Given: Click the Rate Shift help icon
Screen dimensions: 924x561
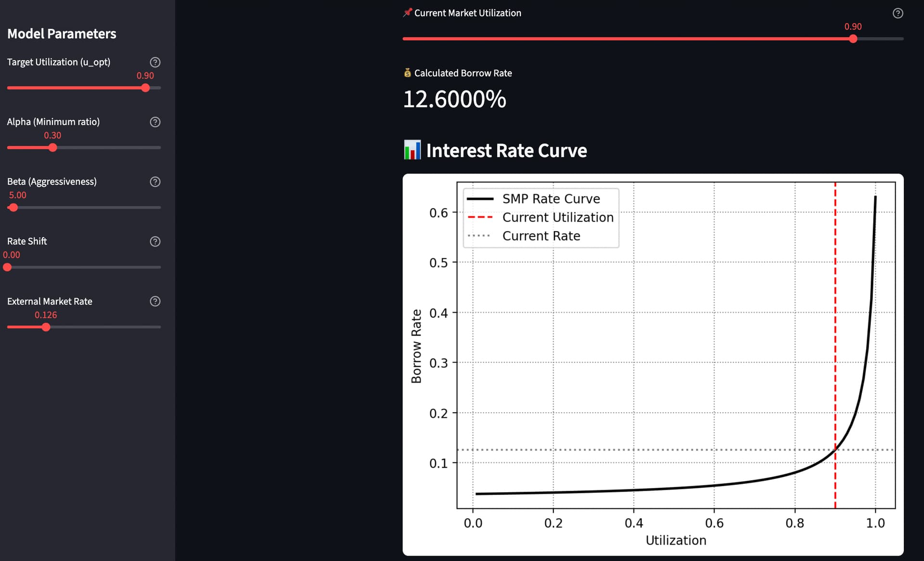Looking at the screenshot, I should [x=155, y=241].
